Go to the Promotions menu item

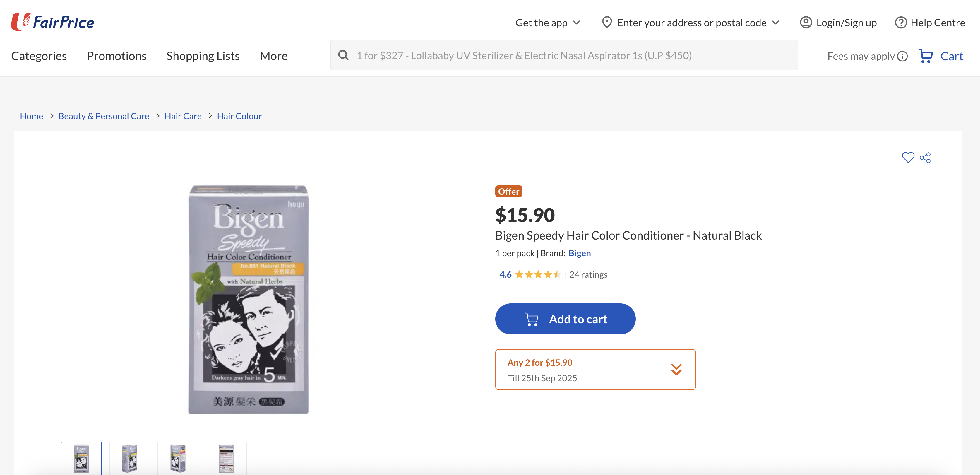[x=116, y=56]
